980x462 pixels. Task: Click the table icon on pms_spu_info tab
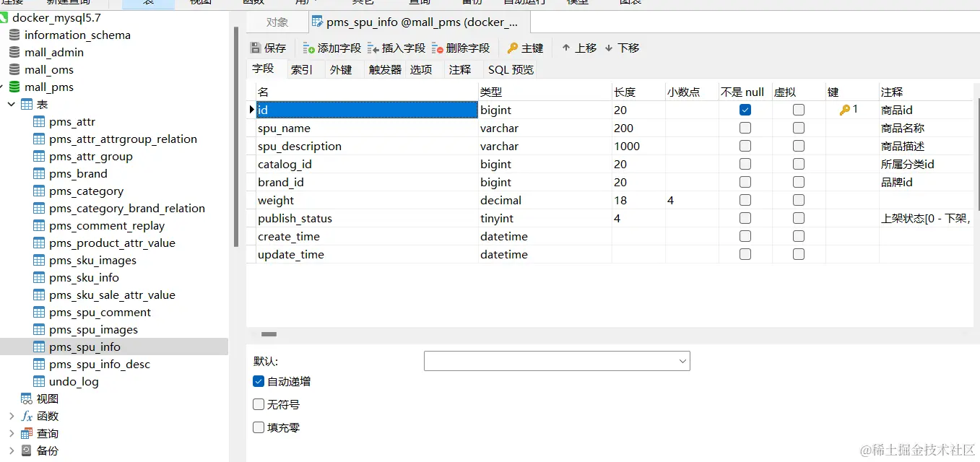click(317, 22)
